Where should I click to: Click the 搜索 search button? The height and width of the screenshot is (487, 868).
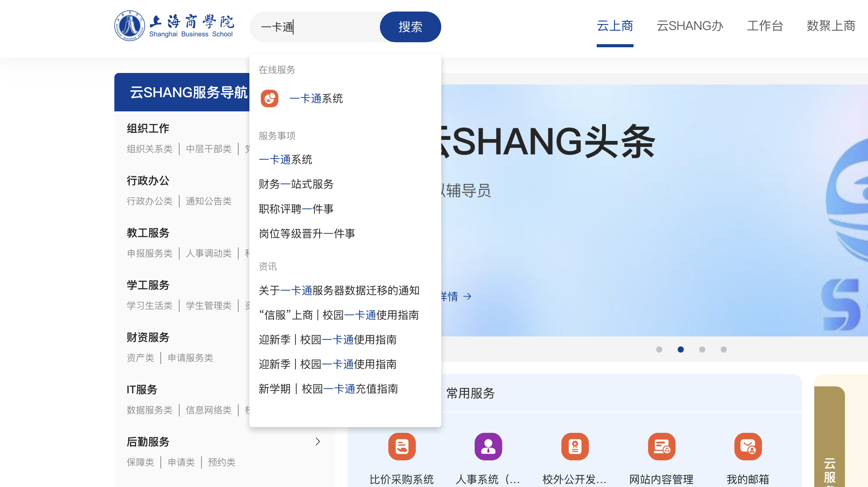(x=410, y=27)
